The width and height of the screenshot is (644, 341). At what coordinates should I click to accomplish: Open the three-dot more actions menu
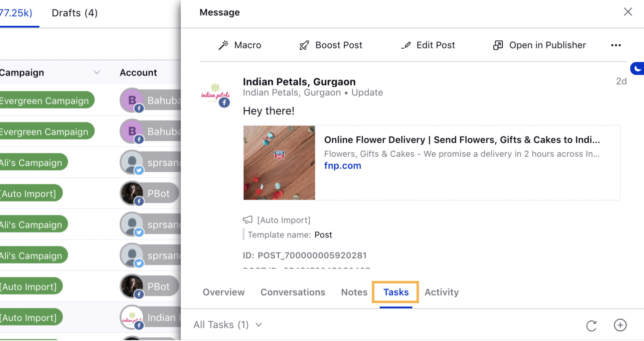616,45
